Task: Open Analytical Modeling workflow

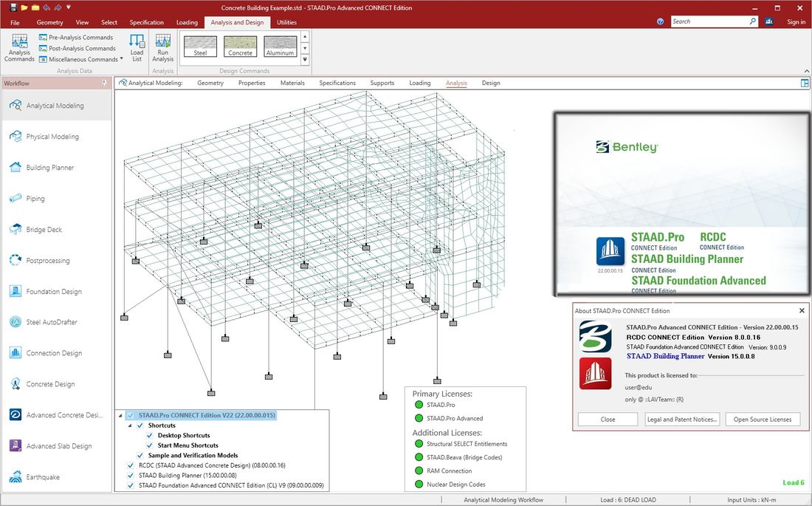Action: (56, 105)
